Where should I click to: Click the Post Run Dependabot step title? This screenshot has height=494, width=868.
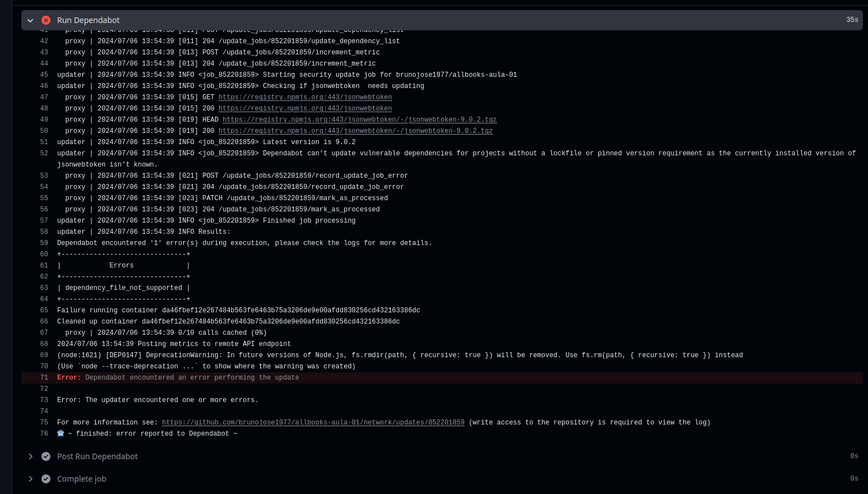click(x=98, y=456)
